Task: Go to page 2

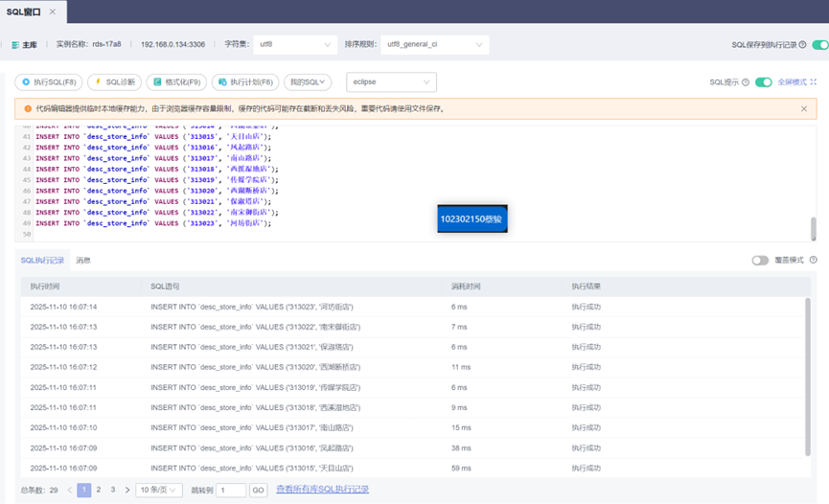Action: 99,491
